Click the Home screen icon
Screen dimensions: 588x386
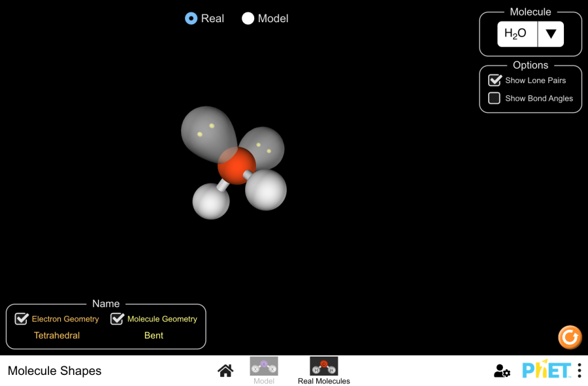tap(225, 371)
